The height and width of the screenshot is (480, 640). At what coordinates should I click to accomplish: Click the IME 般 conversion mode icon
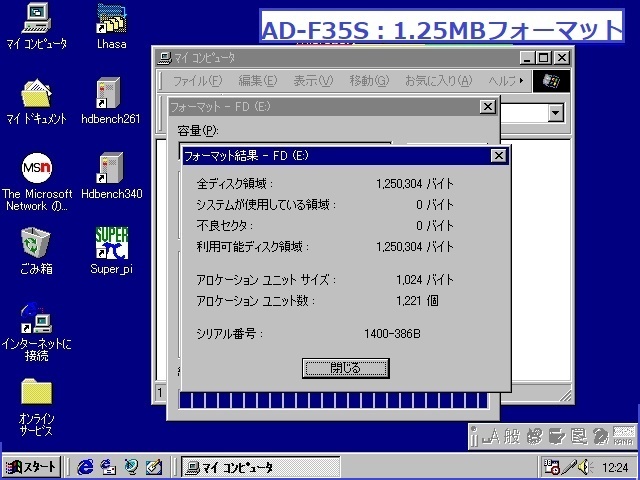click(x=512, y=436)
